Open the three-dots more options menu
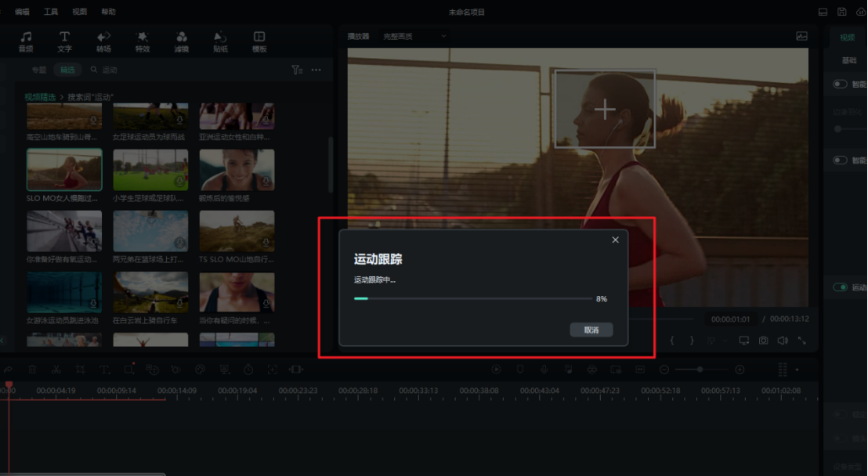 pos(316,70)
